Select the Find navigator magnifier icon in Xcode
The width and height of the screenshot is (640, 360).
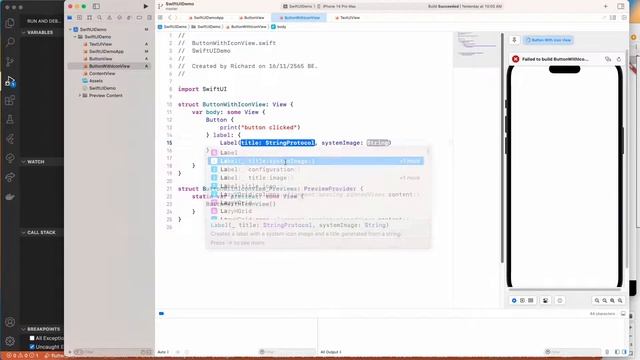100,18
